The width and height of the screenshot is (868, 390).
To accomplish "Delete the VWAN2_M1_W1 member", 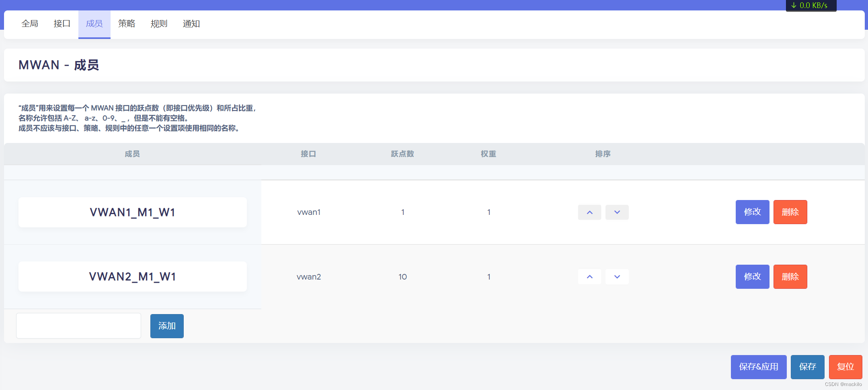I will click(790, 277).
